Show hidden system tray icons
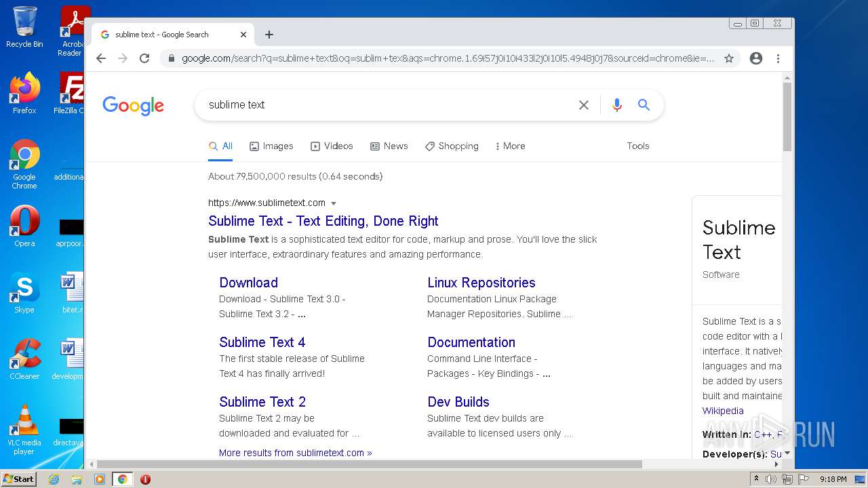 [756, 479]
